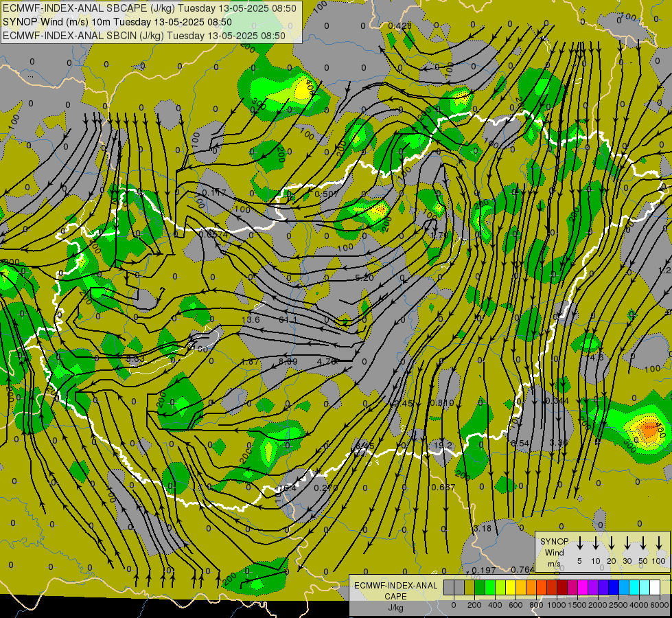Click the 20 m/s wind arrow in legend

(x=612, y=542)
